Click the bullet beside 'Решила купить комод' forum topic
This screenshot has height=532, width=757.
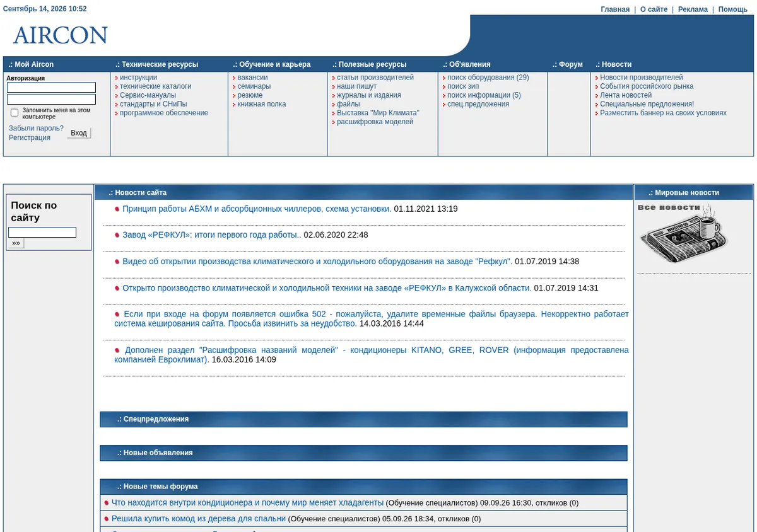(x=107, y=519)
